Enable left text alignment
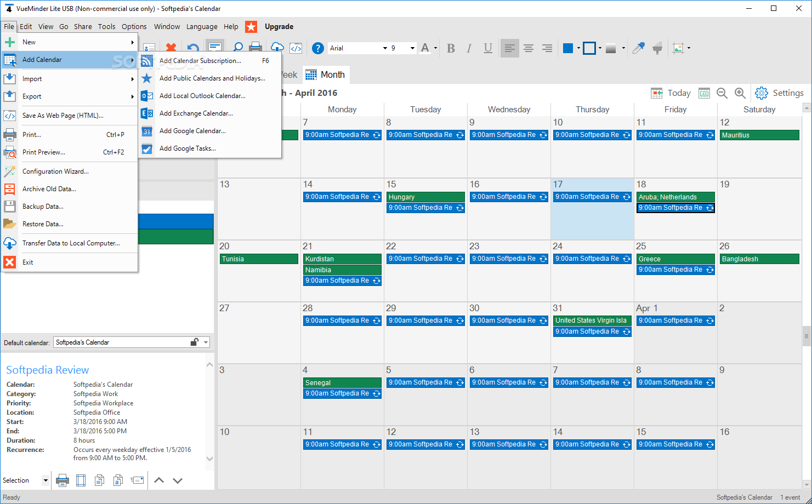This screenshot has height=504, width=812. pyautogui.click(x=509, y=48)
